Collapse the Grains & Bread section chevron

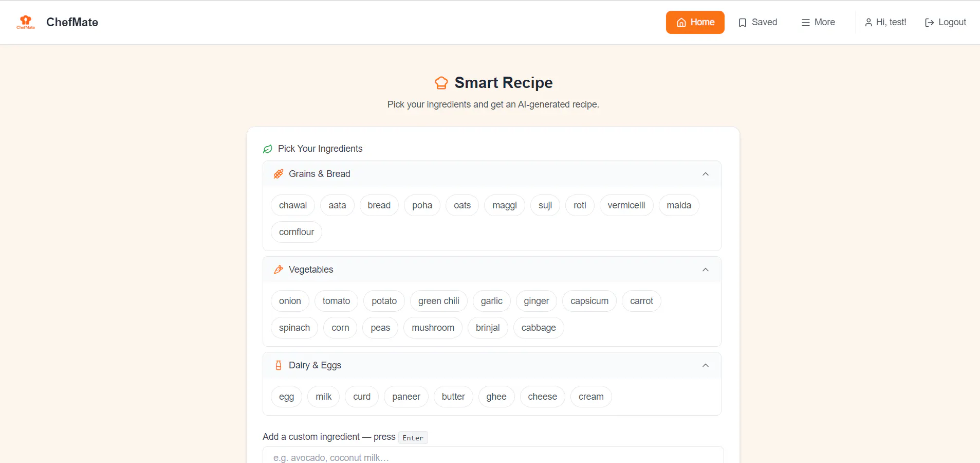coord(706,174)
